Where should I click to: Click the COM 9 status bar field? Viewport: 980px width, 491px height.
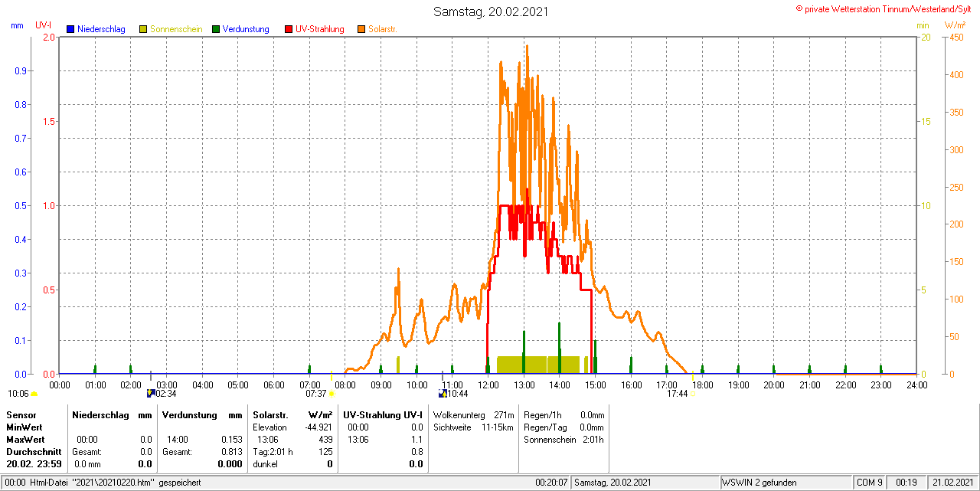tap(869, 483)
